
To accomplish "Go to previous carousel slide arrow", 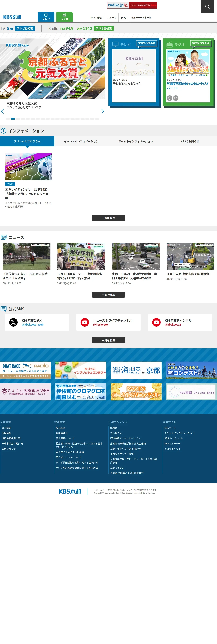I will point(3,111).
